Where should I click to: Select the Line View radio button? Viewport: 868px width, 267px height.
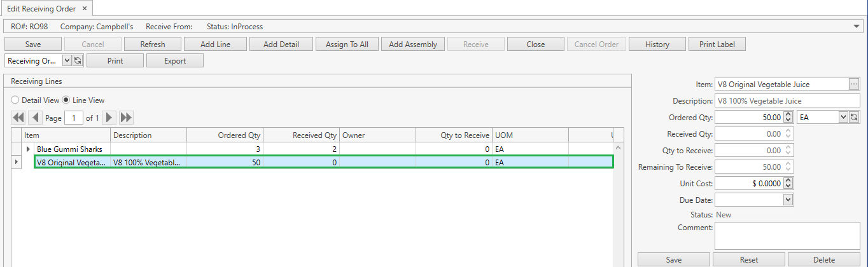[x=66, y=100]
